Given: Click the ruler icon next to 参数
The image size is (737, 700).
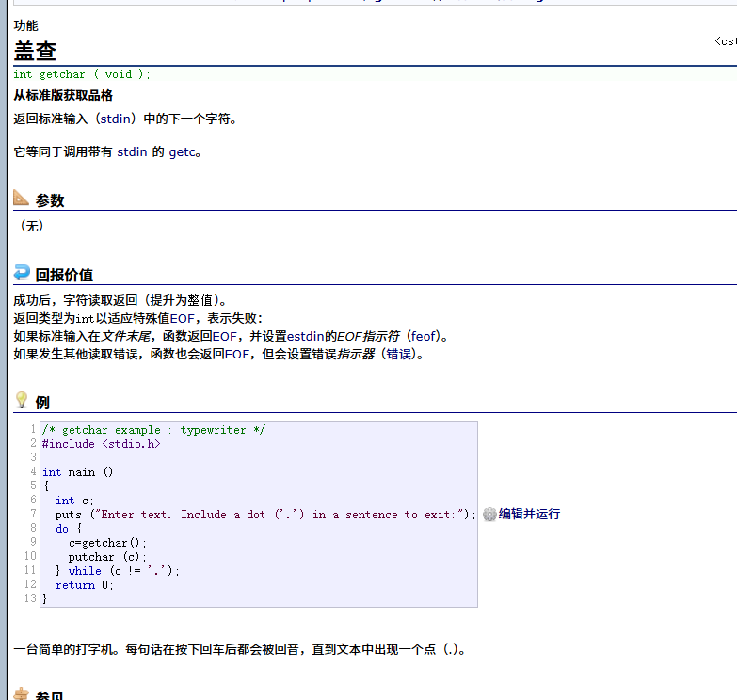Looking at the screenshot, I should 21,198.
